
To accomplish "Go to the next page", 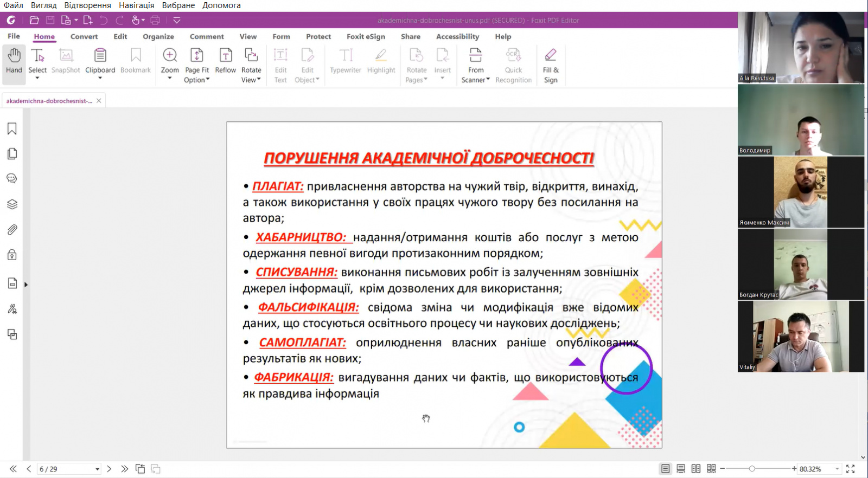I will [109, 469].
